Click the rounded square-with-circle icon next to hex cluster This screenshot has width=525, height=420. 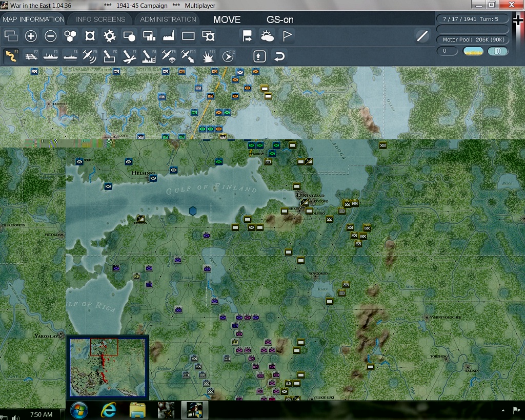[x=90, y=36]
